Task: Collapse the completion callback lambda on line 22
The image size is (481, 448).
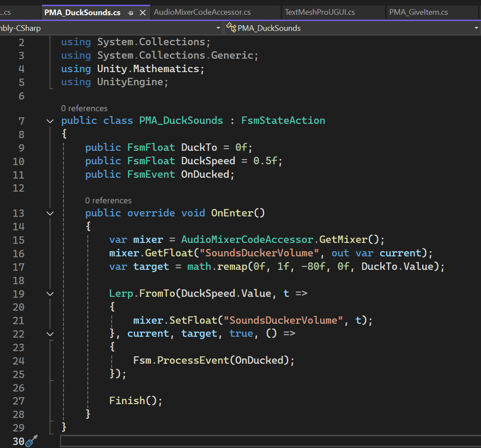Action: pyautogui.click(x=50, y=334)
